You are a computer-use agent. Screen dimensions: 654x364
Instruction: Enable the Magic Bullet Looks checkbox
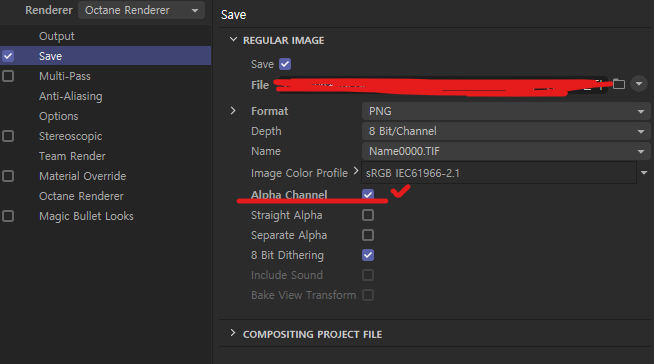(x=8, y=216)
